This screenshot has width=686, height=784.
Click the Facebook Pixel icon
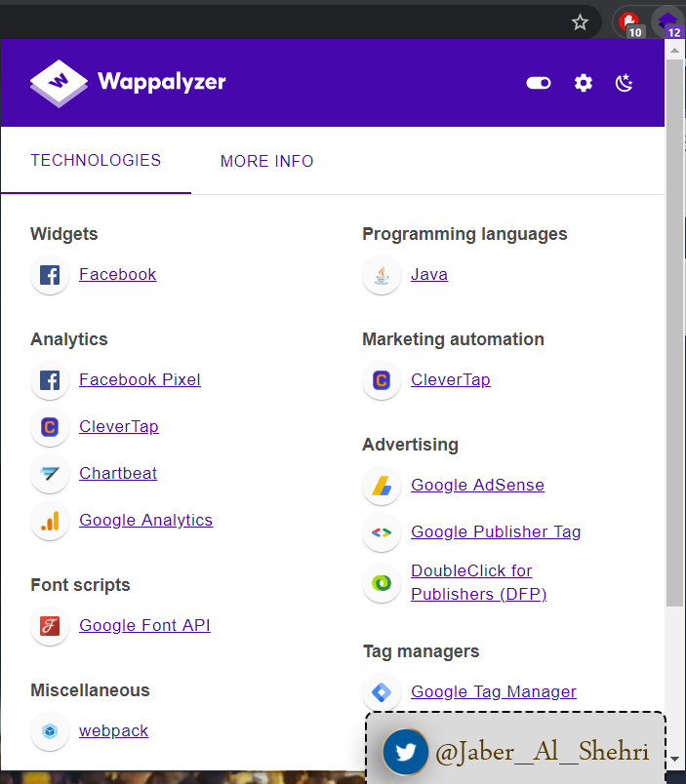50,380
